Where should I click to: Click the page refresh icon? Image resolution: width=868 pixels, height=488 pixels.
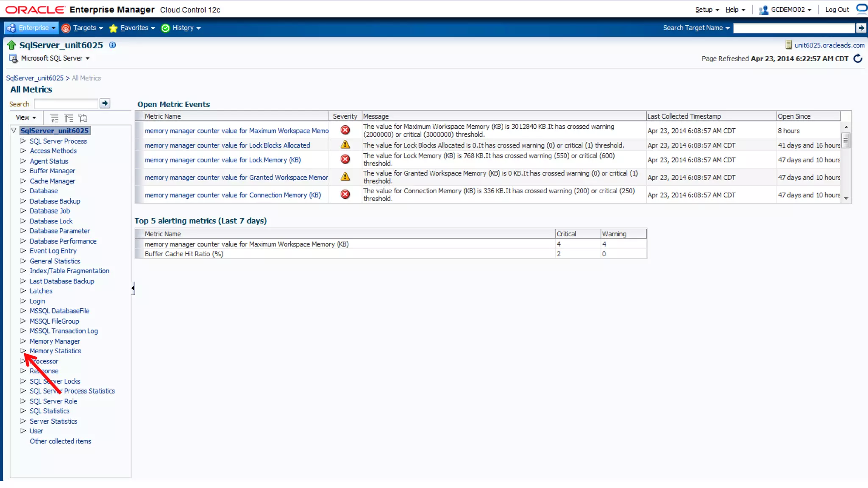858,58
